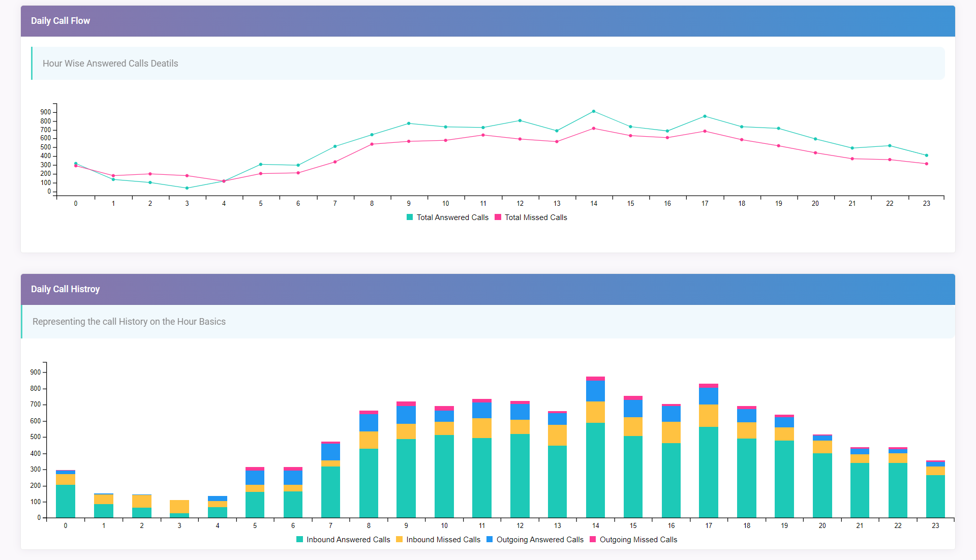Click missed calls data point at hour 17
The width and height of the screenshot is (976, 560).
pyautogui.click(x=705, y=132)
